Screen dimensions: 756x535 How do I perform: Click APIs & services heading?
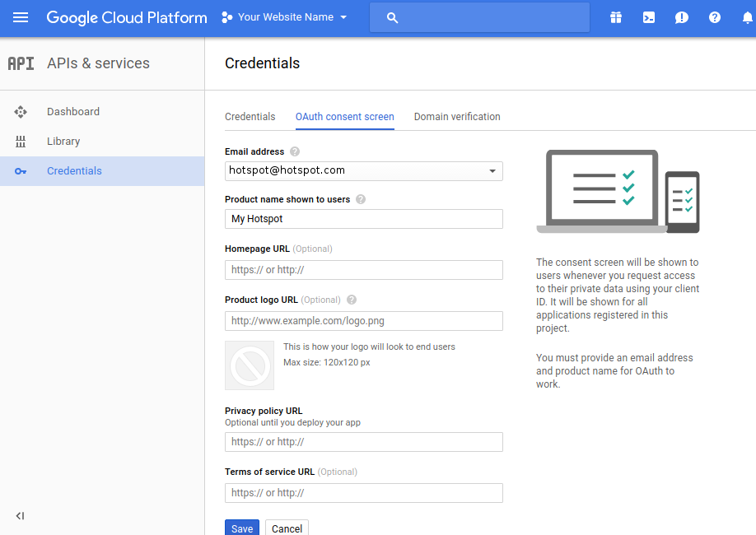pos(98,63)
